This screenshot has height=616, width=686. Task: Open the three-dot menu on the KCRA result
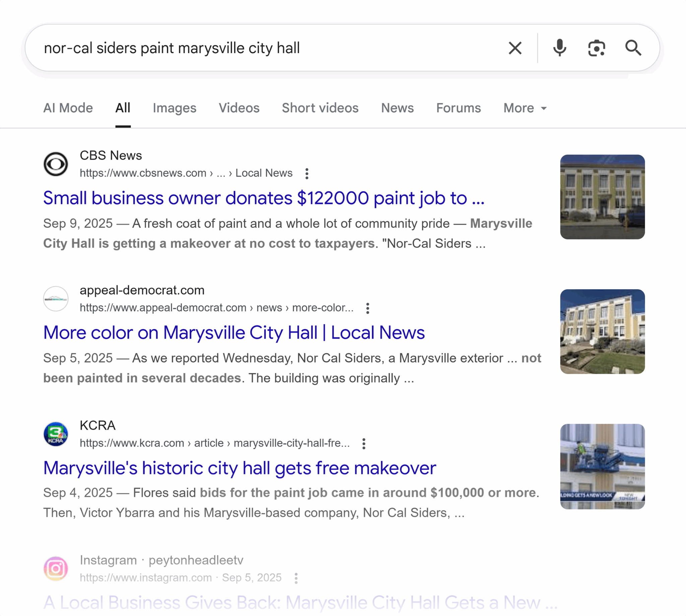[364, 443]
